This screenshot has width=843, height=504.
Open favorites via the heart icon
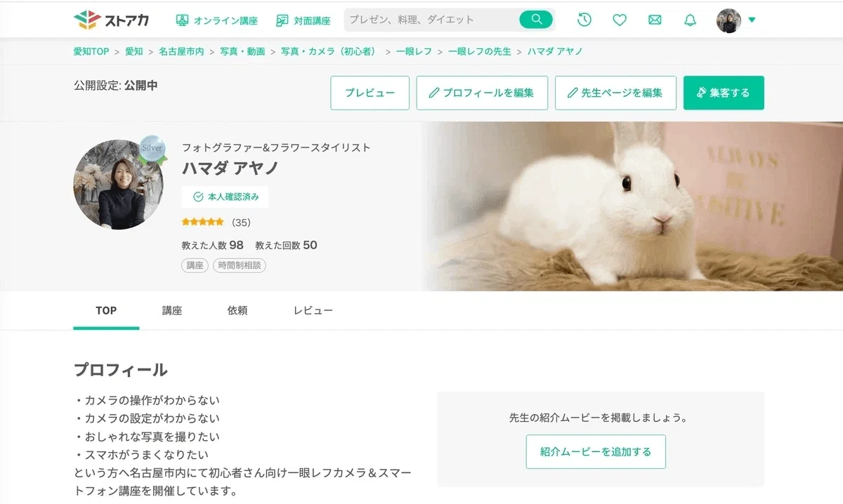click(x=620, y=20)
